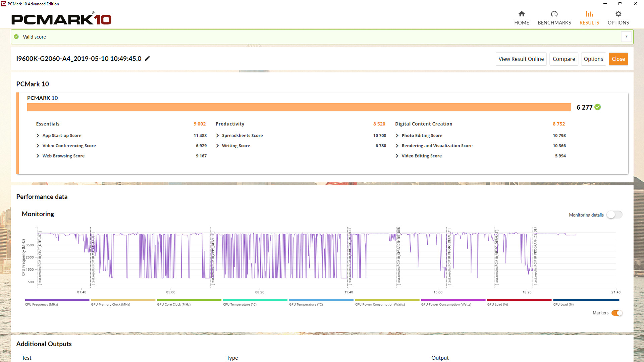The height and width of the screenshot is (362, 644).
Task: Click the orange PCMark 10 score bar
Action: pos(299,107)
